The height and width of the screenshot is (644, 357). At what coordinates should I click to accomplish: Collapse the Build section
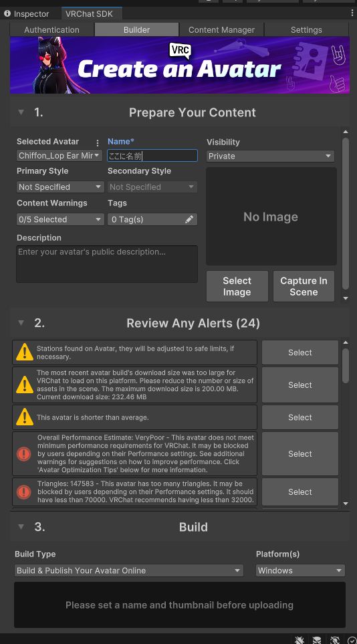point(21,526)
